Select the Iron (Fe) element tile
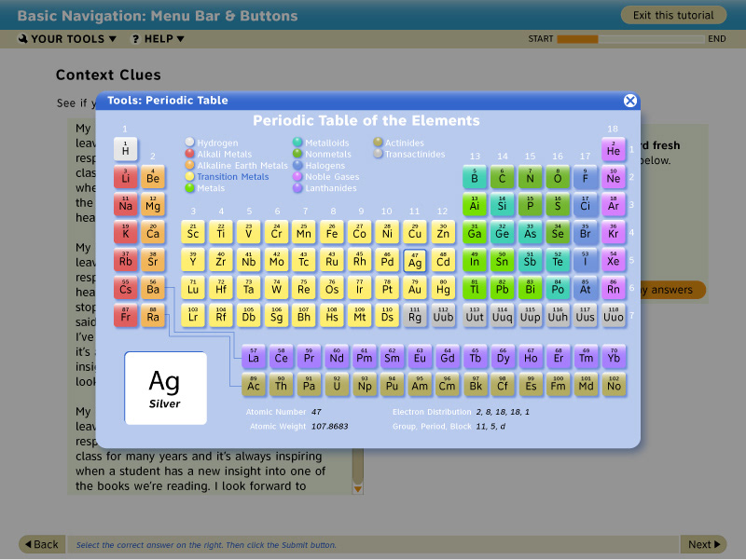 332,232
